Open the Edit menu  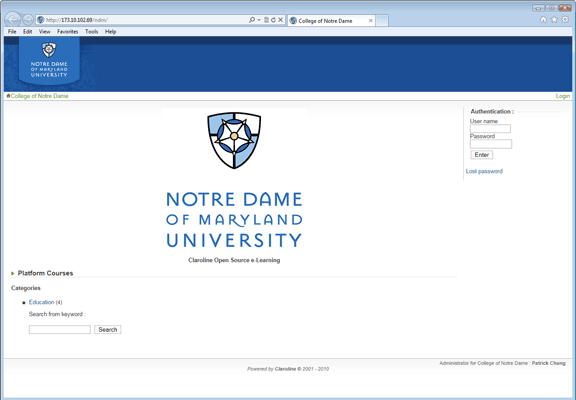28,32
